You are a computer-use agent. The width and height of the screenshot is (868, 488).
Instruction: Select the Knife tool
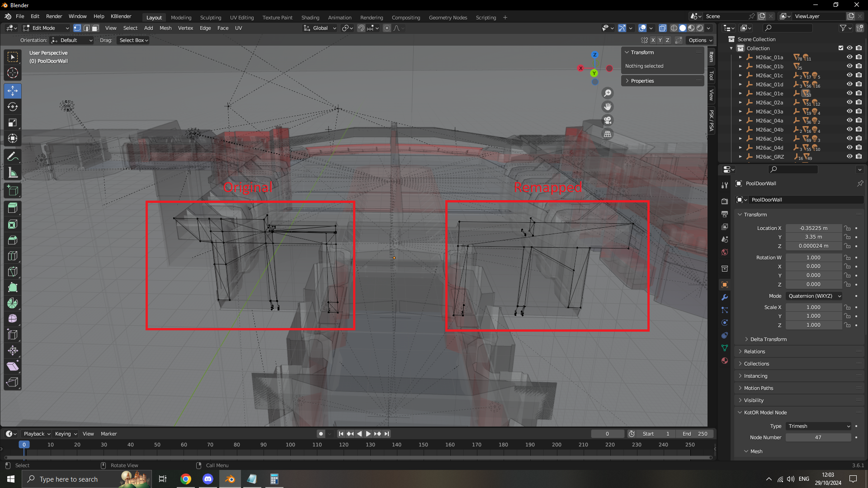click(13, 272)
